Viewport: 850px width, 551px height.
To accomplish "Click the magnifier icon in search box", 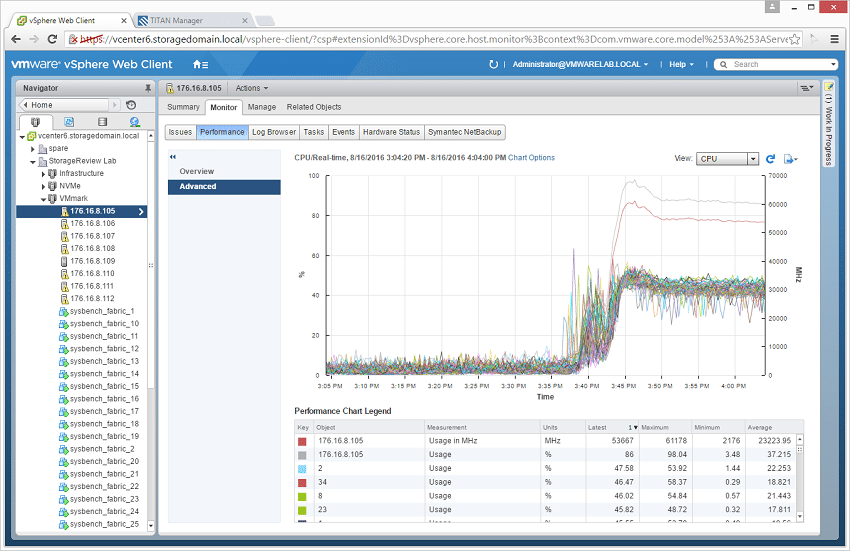I will pos(723,65).
